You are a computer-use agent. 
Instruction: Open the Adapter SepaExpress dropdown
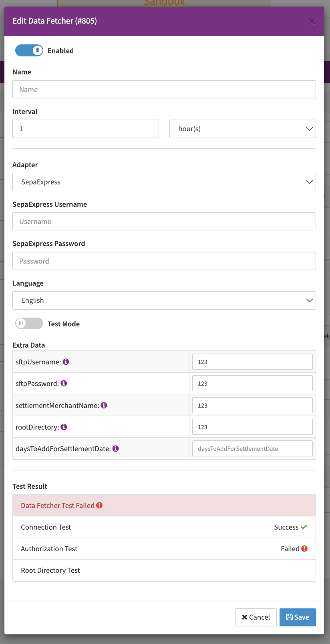coord(164,182)
